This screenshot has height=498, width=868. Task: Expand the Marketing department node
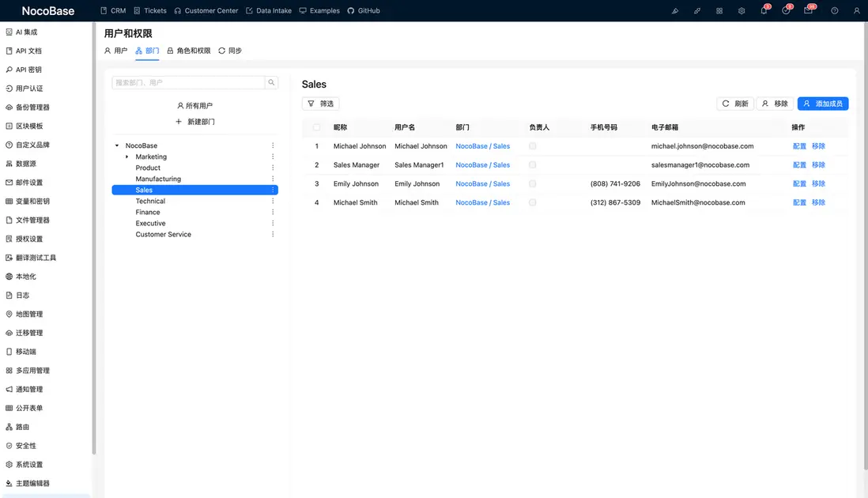126,157
